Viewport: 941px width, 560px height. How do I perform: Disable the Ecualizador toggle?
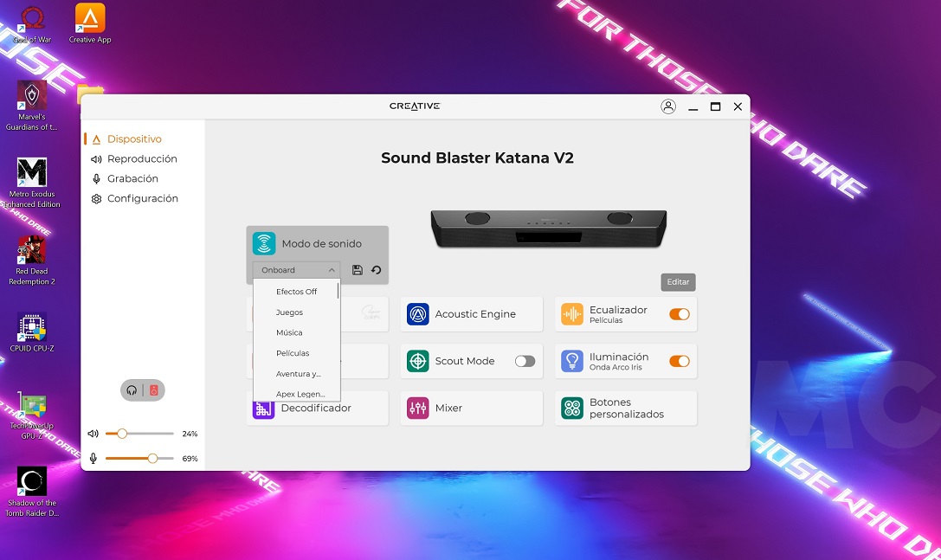pos(679,314)
